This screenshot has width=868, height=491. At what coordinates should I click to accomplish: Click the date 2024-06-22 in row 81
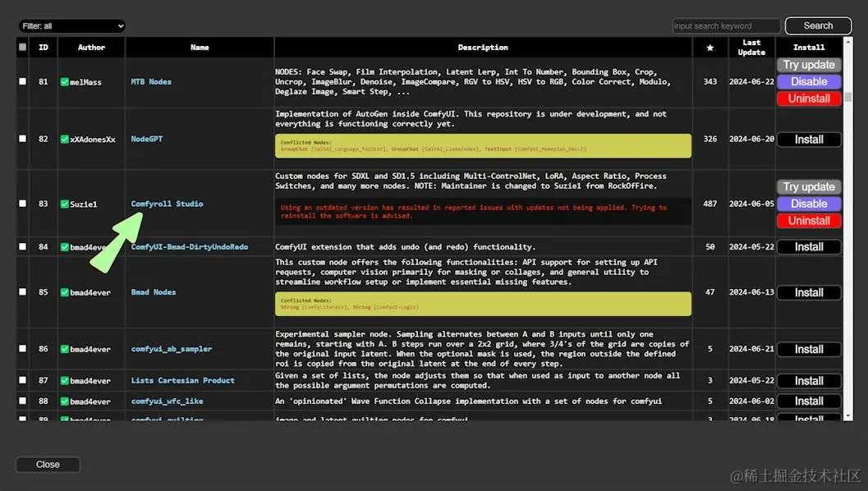coord(751,81)
